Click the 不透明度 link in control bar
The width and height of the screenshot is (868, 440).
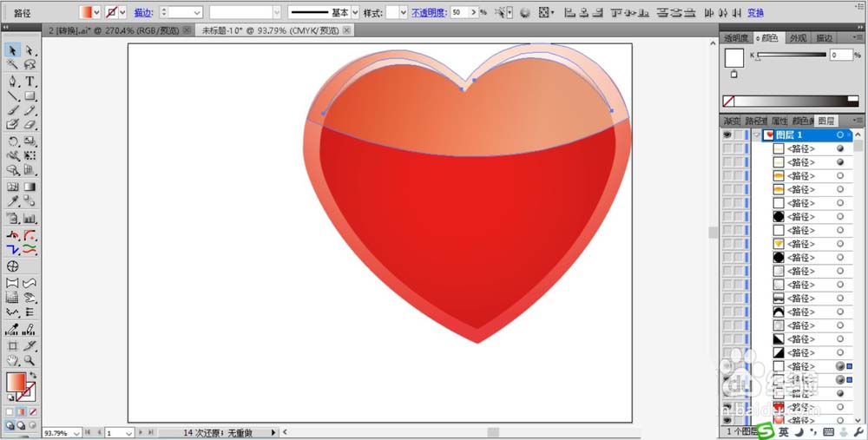tap(429, 12)
